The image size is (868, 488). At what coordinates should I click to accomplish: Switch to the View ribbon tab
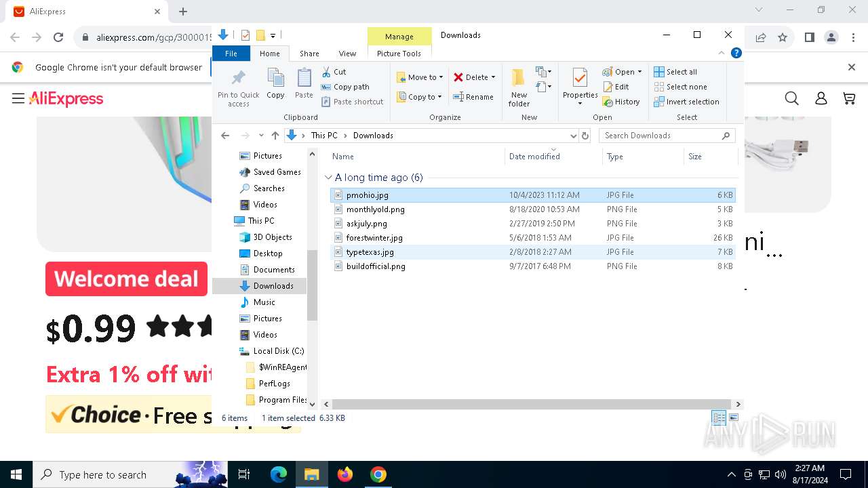[x=347, y=54]
